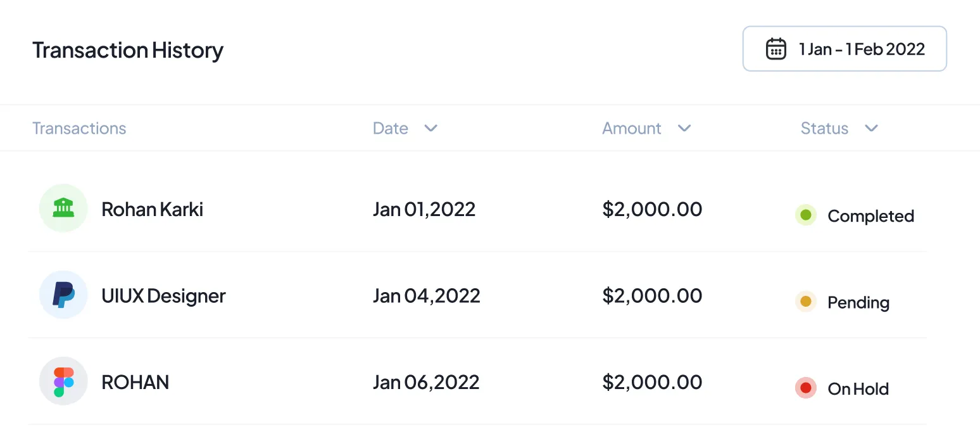Click the Date column header label
Viewport: 980px width, 441px height.
390,128
